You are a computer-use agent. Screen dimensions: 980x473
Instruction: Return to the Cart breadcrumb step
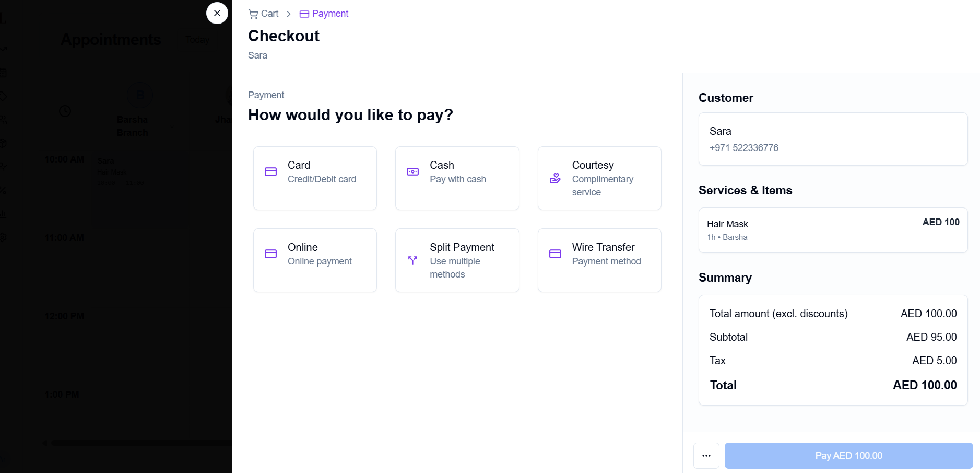[x=269, y=14]
